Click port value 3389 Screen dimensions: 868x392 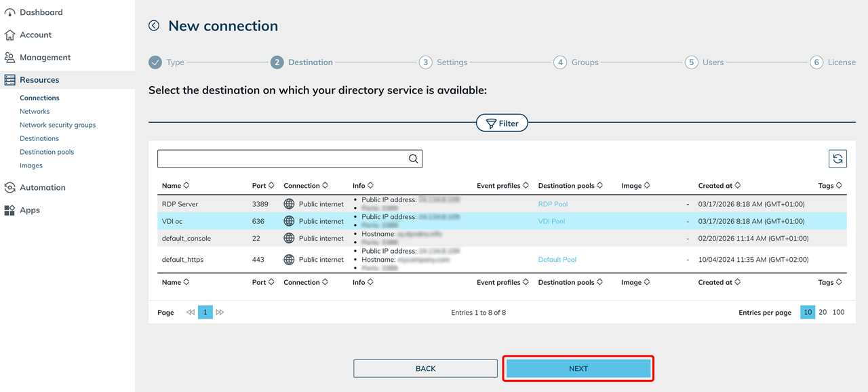coord(260,204)
